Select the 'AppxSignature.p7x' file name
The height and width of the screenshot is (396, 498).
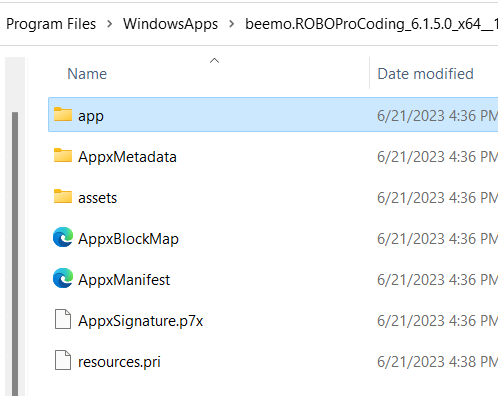click(140, 321)
